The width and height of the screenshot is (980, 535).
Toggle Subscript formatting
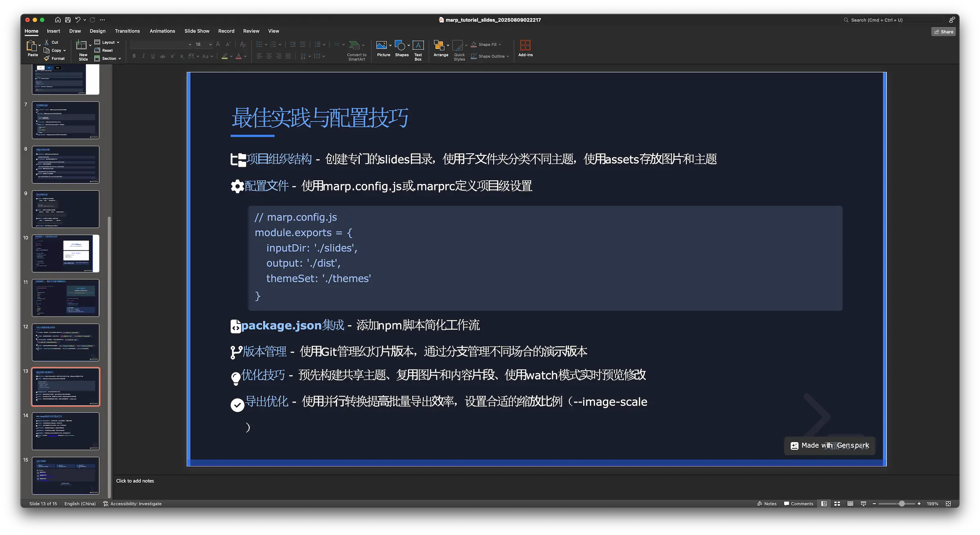[182, 56]
